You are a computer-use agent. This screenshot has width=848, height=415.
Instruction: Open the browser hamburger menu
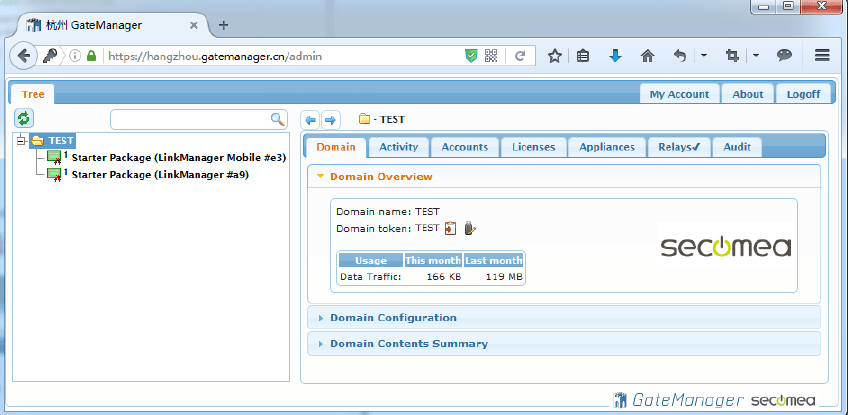click(822, 56)
